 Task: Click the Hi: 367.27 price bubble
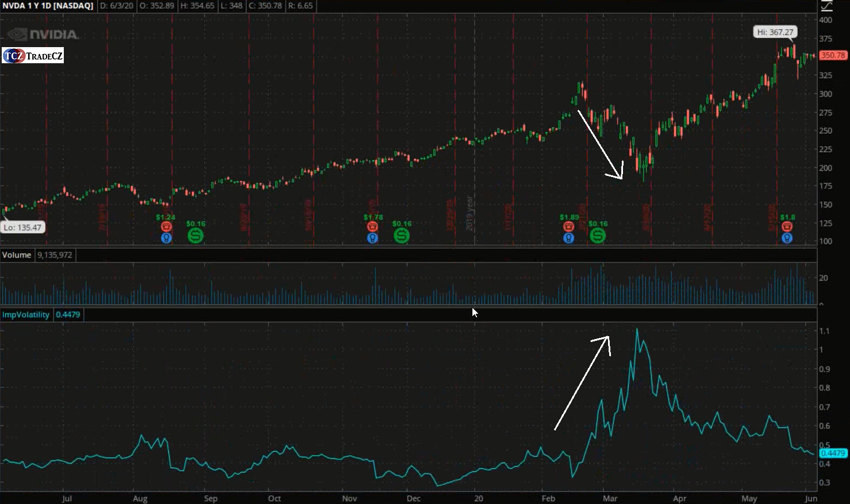click(775, 32)
